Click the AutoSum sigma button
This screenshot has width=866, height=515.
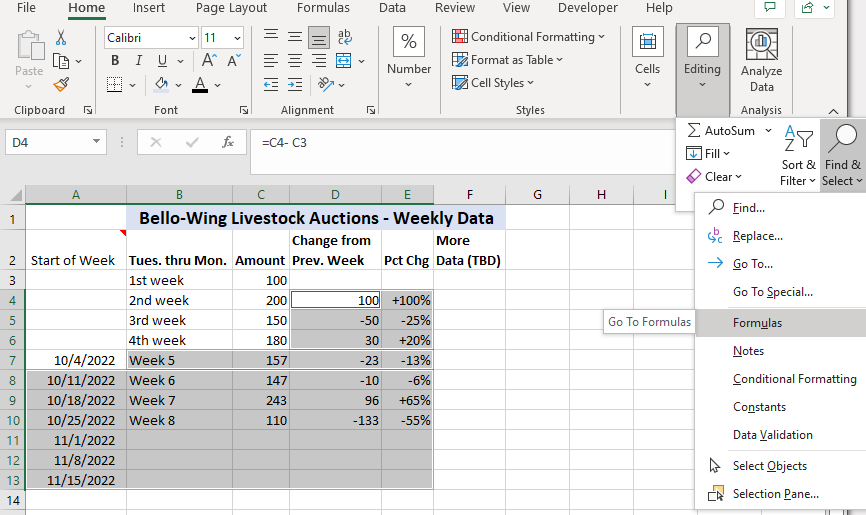pyautogui.click(x=722, y=131)
